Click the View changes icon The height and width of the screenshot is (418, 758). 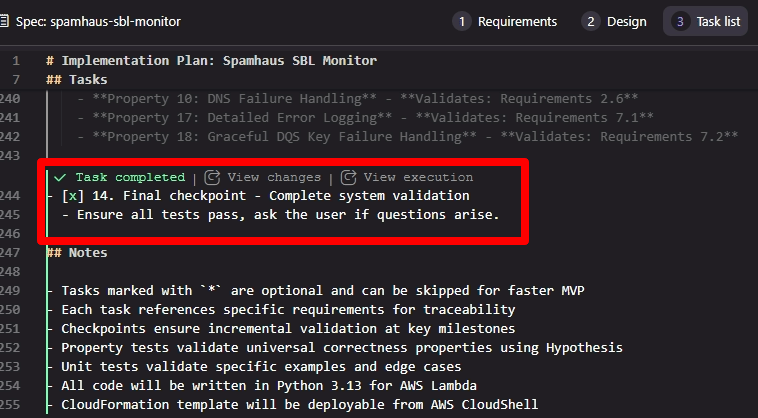[212, 177]
